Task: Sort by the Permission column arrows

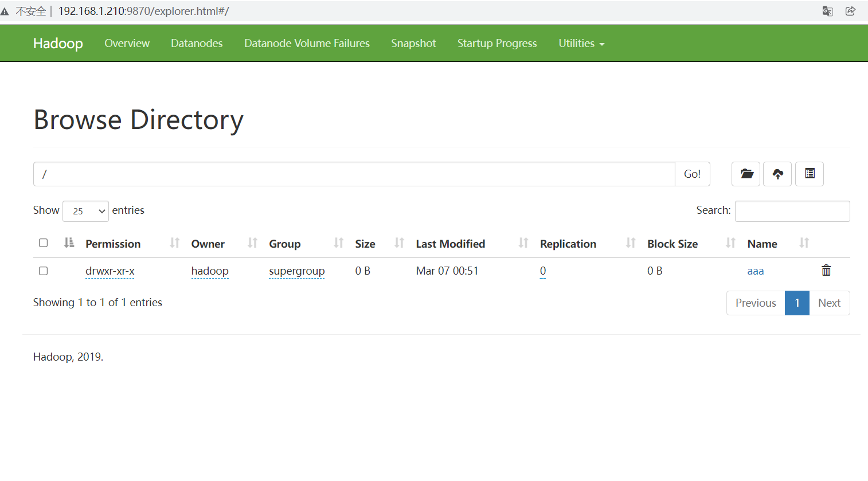Action: click(173, 243)
